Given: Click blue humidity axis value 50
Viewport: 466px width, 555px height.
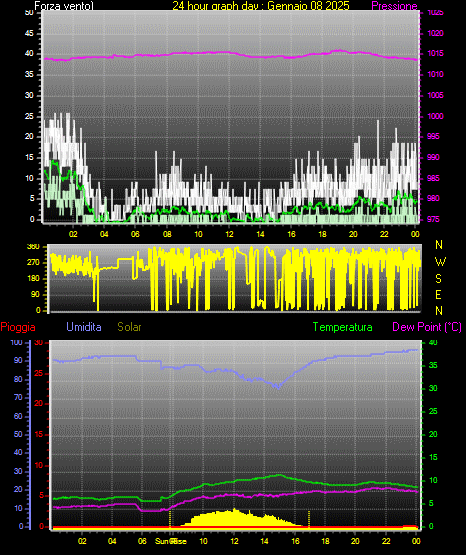Looking at the screenshot, I should (18, 434).
